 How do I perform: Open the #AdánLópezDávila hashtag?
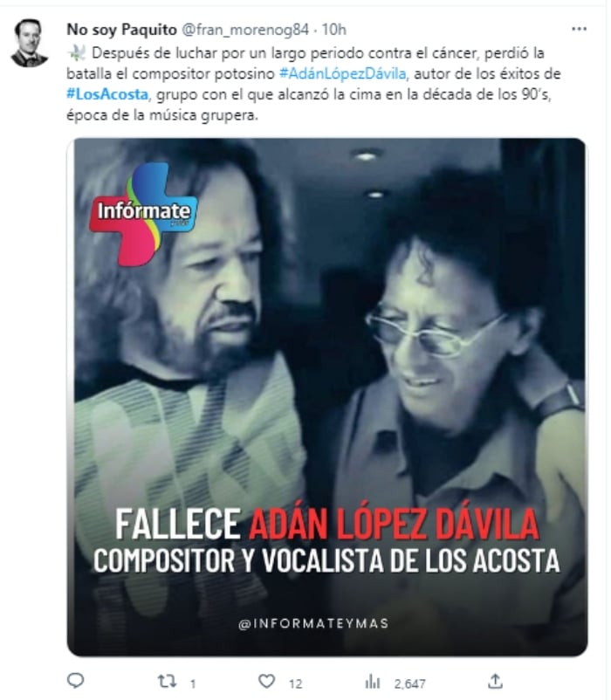pyautogui.click(x=343, y=73)
